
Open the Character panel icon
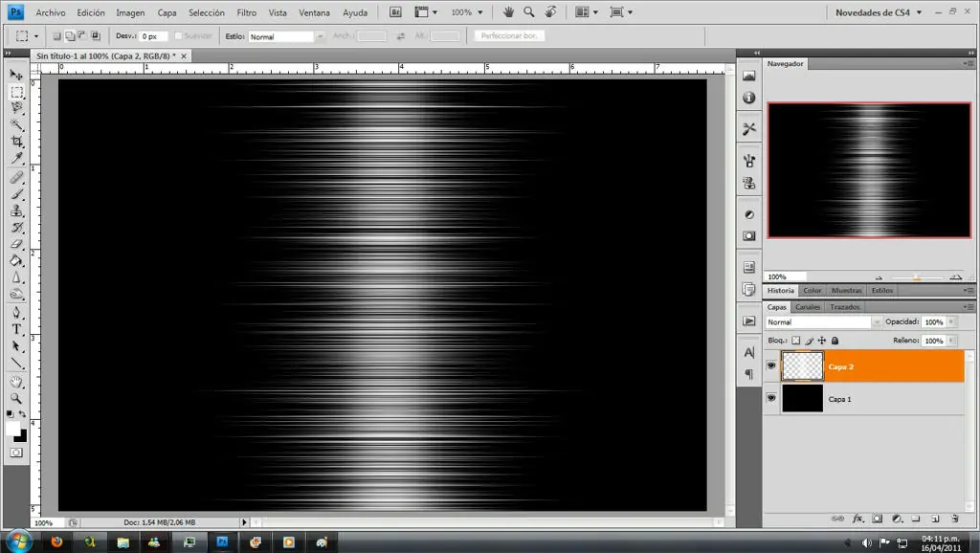(x=748, y=352)
